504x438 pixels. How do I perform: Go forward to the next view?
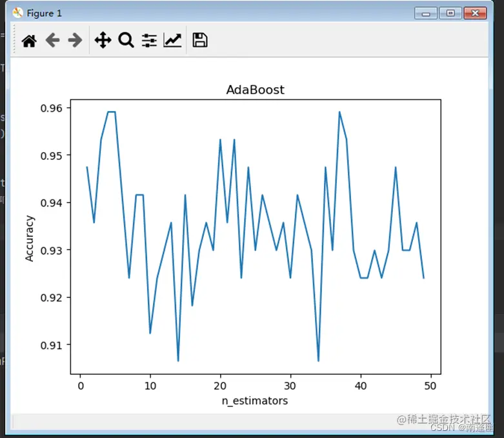pos(76,41)
